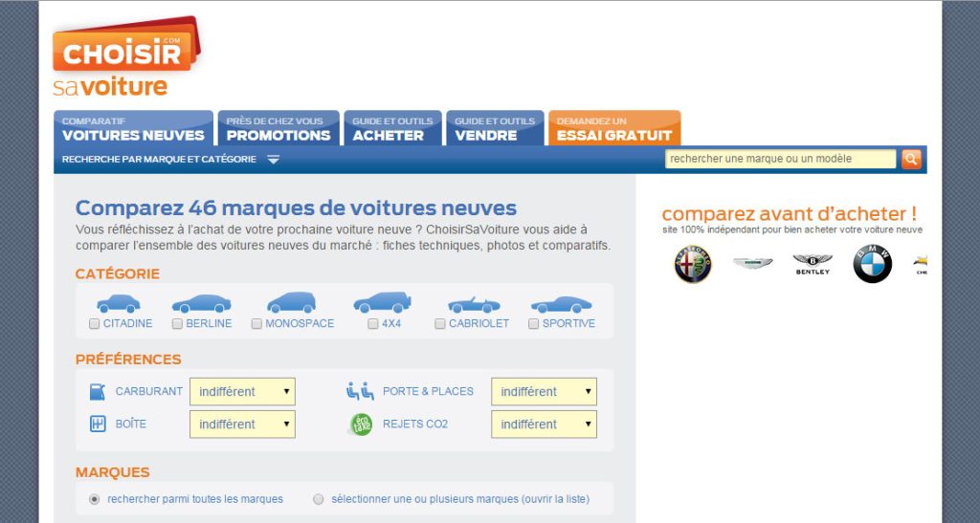Click the 'Rejets CO2' label
Screen dimensions: 980x523
[x=415, y=424]
